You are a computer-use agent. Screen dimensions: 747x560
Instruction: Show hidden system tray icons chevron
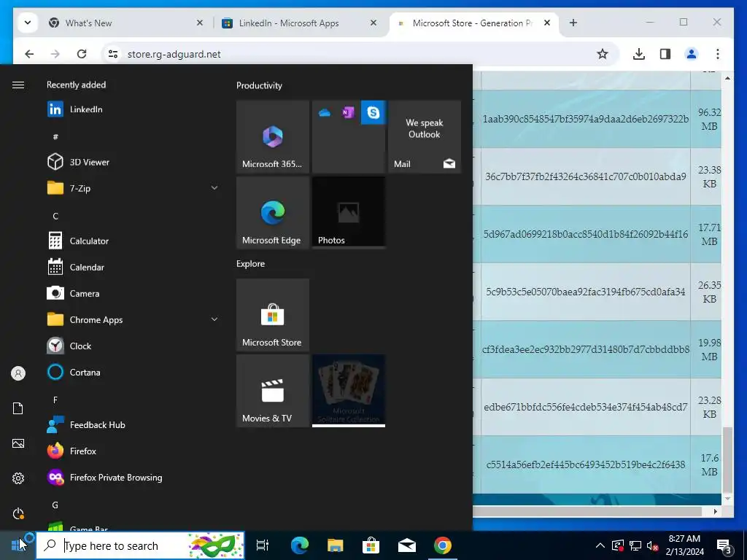point(600,545)
